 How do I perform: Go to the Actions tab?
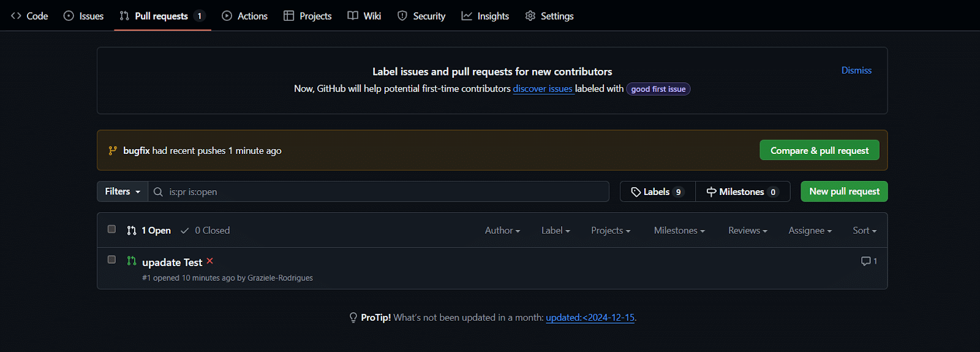(245, 16)
